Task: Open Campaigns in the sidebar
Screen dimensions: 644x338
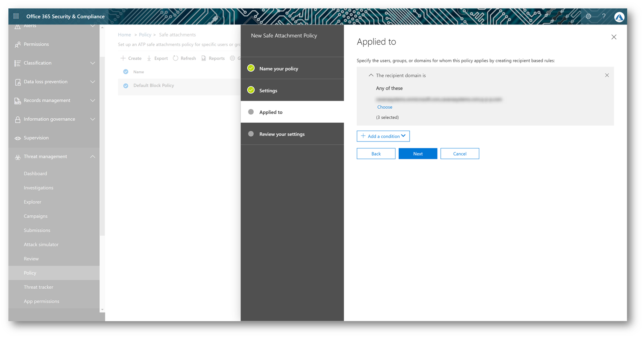Action: point(36,216)
